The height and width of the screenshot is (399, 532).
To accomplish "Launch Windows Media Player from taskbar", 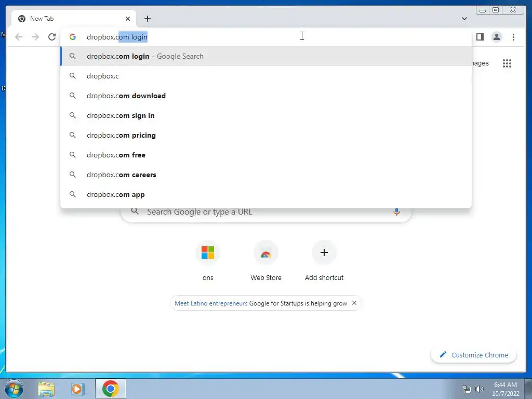I will (77, 389).
